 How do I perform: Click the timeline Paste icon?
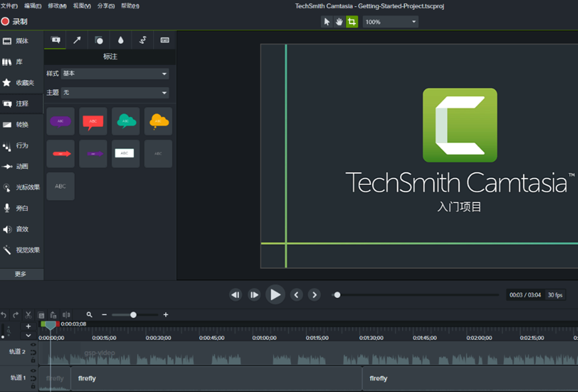click(53, 315)
